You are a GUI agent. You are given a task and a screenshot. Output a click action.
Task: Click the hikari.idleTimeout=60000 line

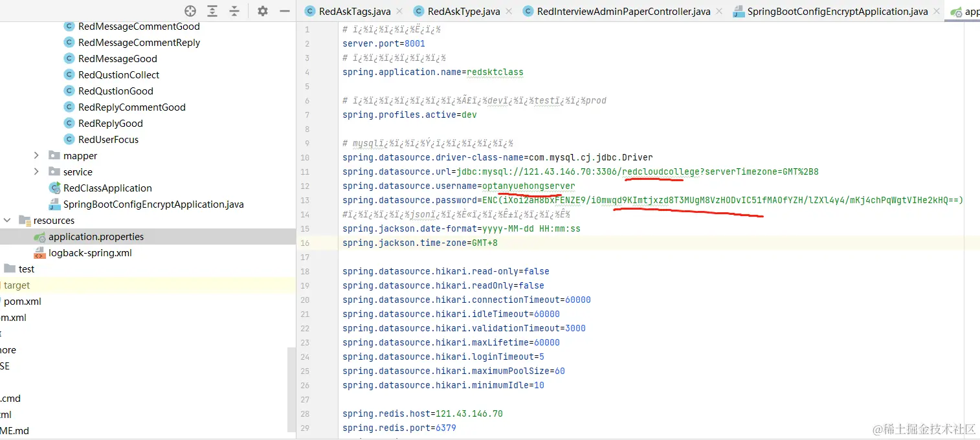(451, 314)
